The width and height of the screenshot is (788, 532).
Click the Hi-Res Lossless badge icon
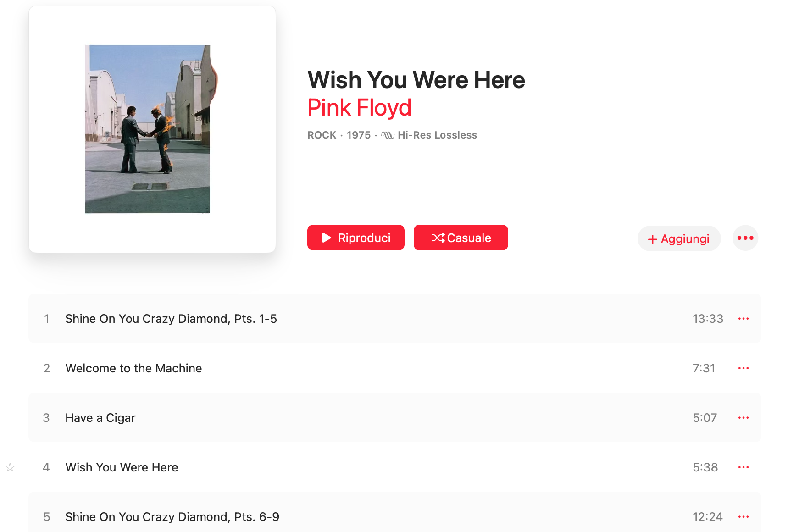(x=387, y=135)
